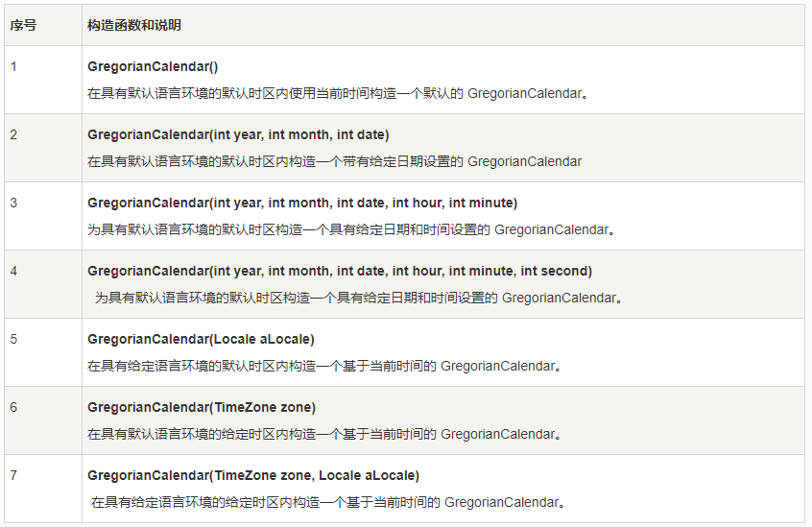
Task: Click description text below the TimeZone zone constructor
Action: pyautogui.click(x=324, y=434)
